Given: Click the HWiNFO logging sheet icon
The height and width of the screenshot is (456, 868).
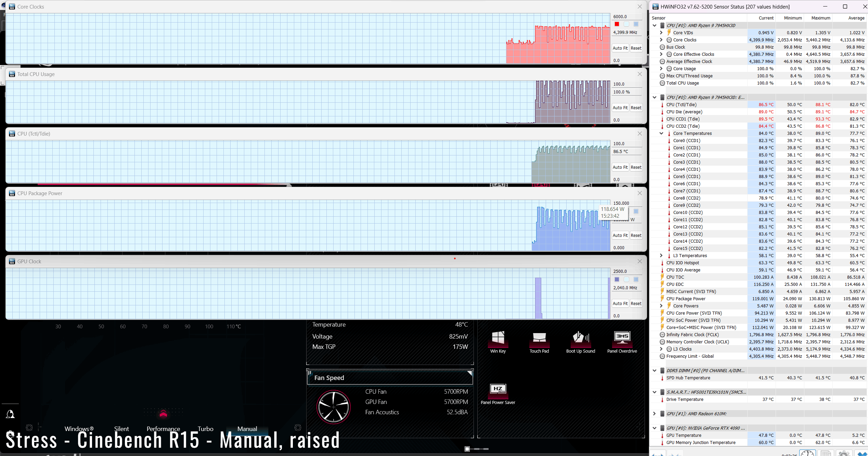Looking at the screenshot, I should pos(826,453).
